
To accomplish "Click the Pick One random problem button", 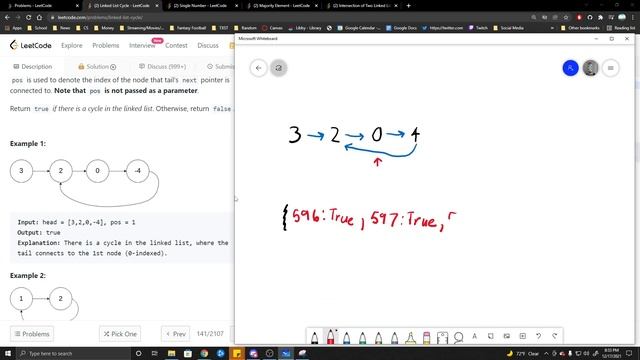I will [120, 334].
